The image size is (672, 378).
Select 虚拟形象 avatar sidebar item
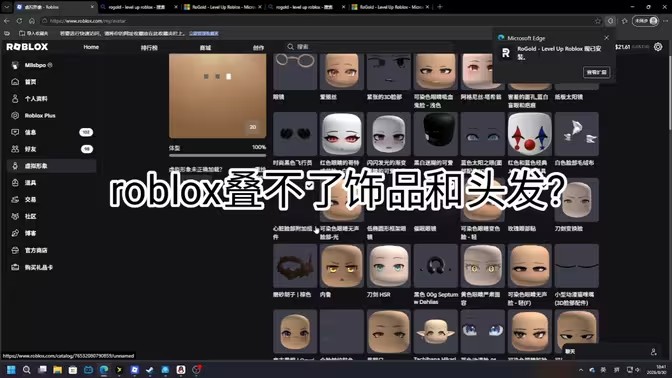[x=51, y=166]
